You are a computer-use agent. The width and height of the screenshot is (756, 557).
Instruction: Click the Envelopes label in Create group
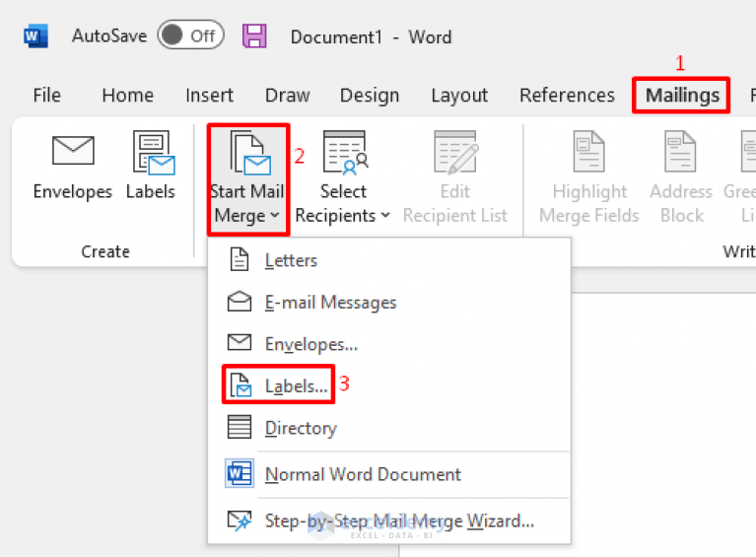pos(73,192)
